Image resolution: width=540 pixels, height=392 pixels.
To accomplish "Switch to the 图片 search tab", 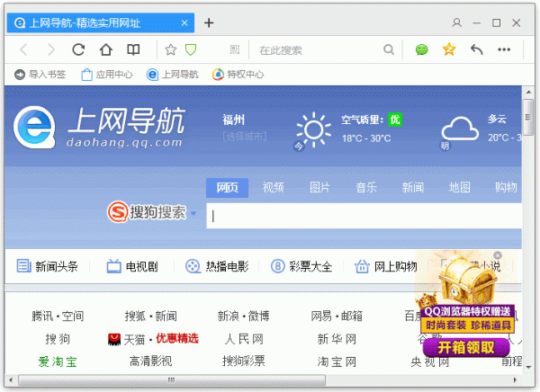I will [x=319, y=188].
